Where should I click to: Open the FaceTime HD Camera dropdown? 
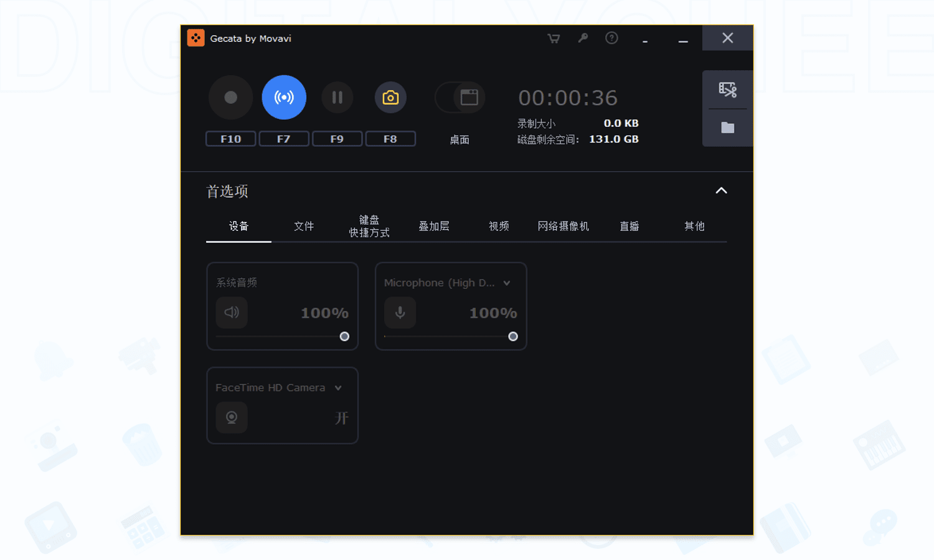338,388
